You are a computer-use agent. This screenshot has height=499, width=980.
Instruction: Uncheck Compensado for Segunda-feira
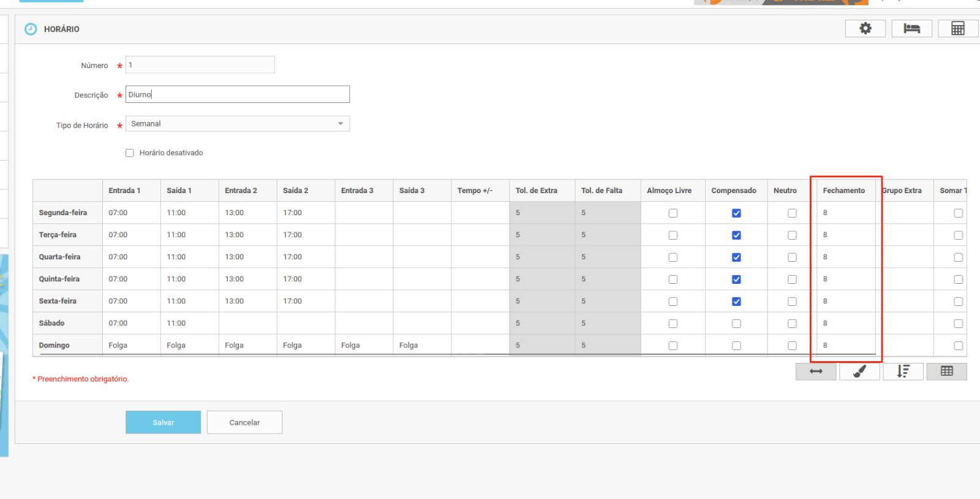coord(736,213)
